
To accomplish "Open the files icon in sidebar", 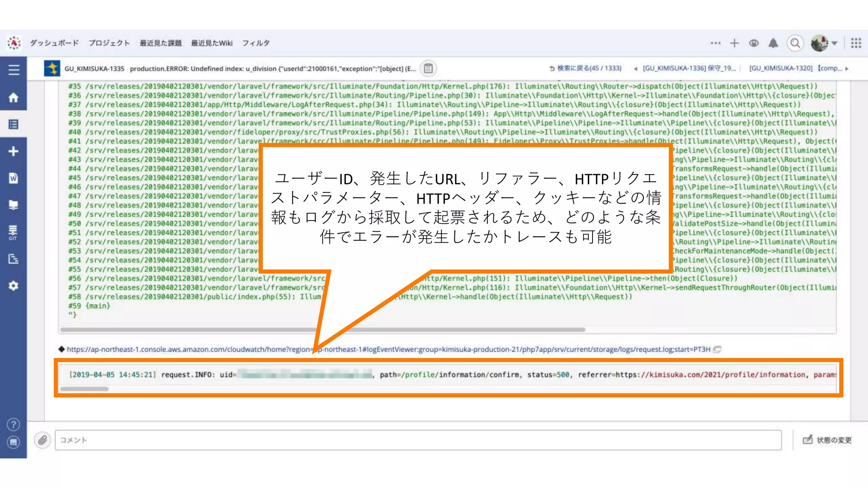I will [14, 205].
